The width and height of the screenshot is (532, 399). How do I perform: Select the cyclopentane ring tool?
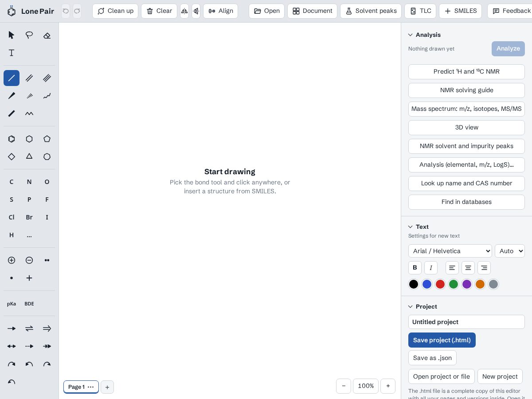click(x=47, y=139)
